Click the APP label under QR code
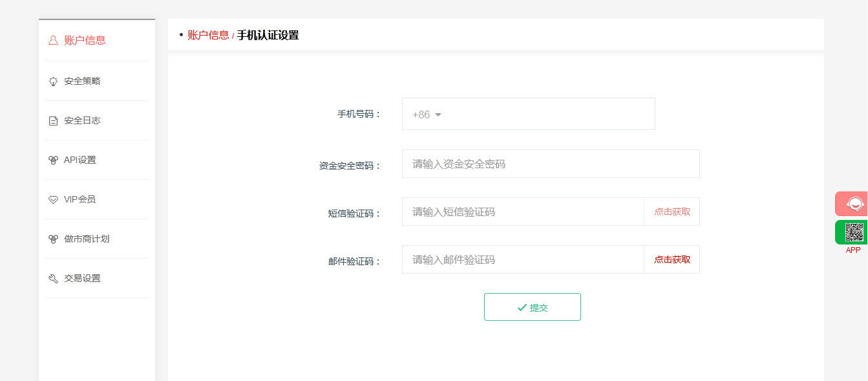Image resolution: width=868 pixels, height=381 pixels. (x=853, y=250)
